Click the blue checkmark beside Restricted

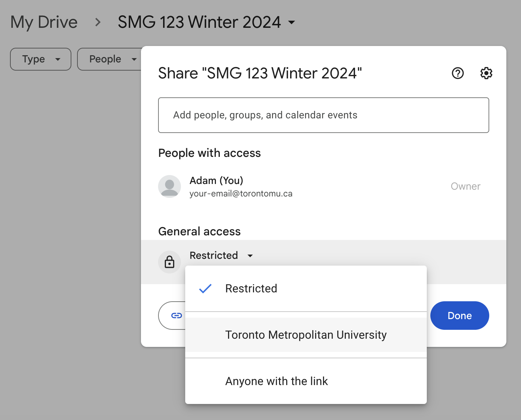pos(205,288)
